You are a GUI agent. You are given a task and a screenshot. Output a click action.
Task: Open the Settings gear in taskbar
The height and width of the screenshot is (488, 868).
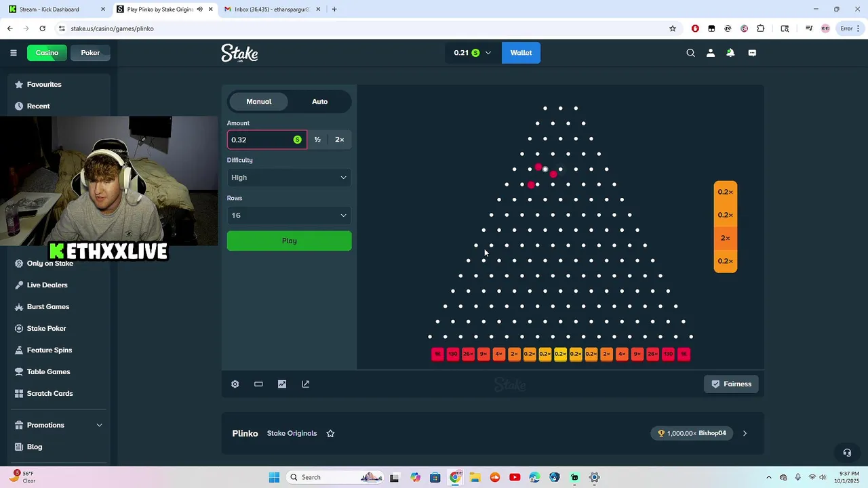click(x=595, y=477)
